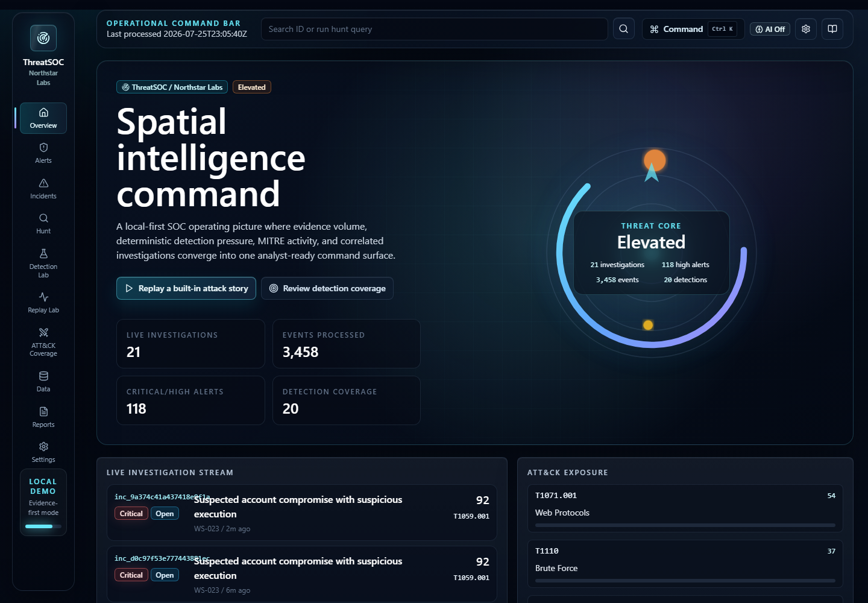Image resolution: width=868 pixels, height=603 pixels.
Task: Open Incidents warning triangle icon
Action: [x=43, y=183]
